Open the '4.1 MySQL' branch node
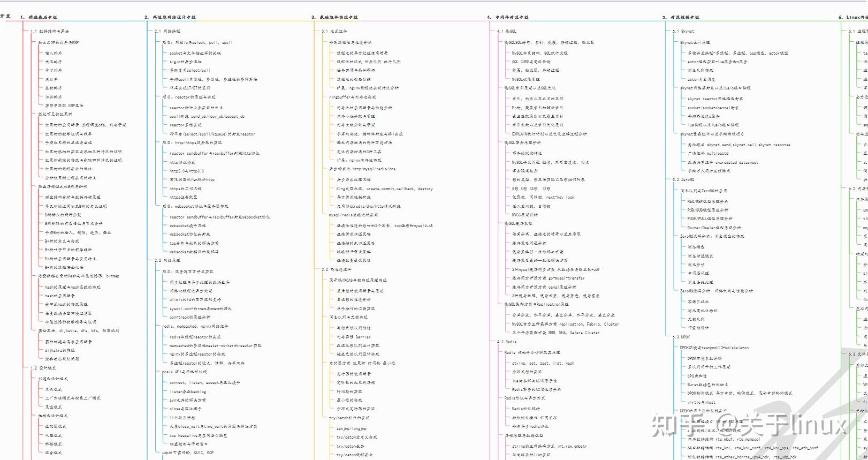 tap(507, 31)
